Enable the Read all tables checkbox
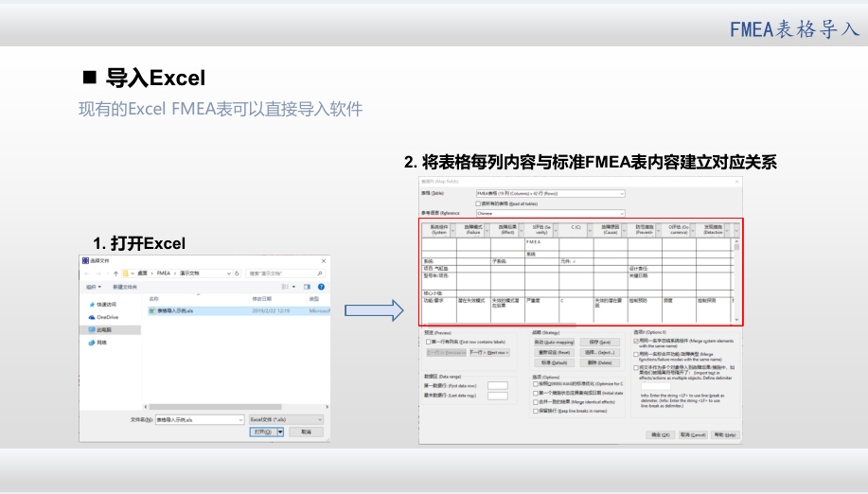 [478, 203]
